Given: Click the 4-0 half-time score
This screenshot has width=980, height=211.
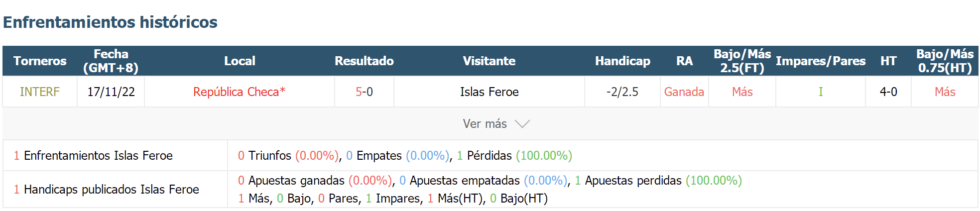Looking at the screenshot, I should 888,92.
